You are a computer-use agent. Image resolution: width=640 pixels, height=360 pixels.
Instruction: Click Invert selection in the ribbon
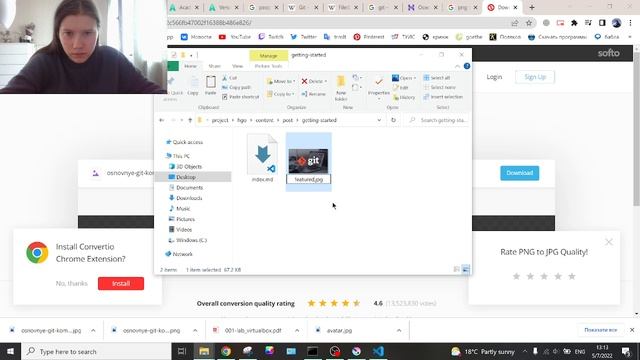[x=443, y=97]
